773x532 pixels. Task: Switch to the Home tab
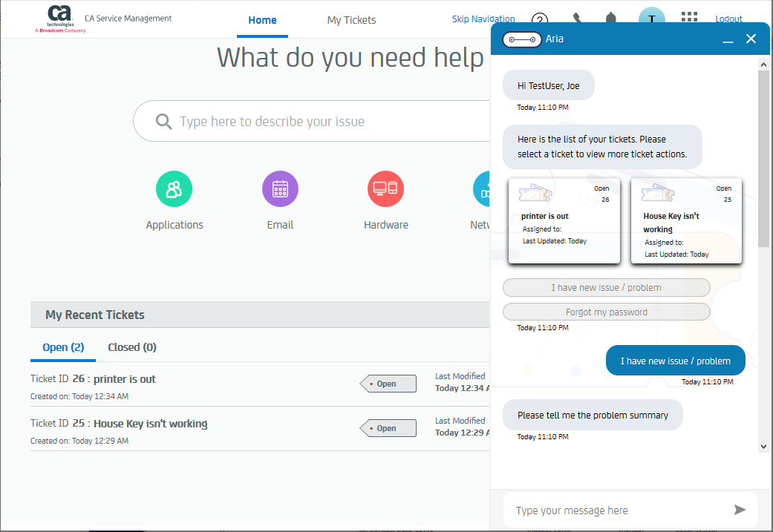point(262,20)
